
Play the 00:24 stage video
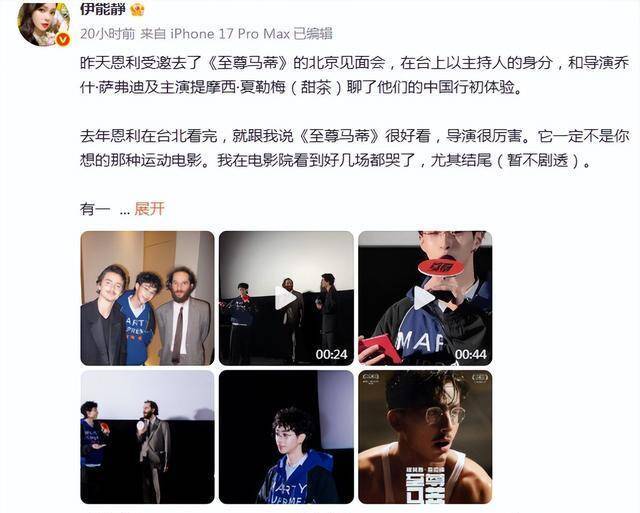click(286, 298)
